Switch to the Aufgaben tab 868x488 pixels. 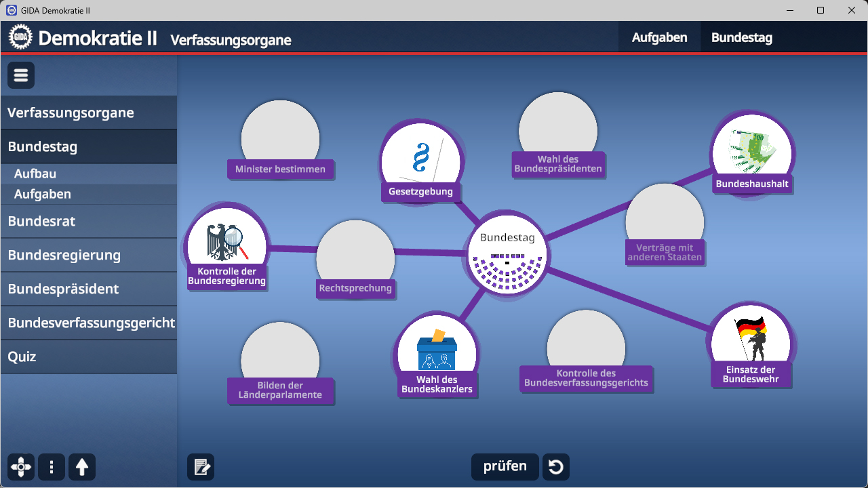[x=659, y=37]
